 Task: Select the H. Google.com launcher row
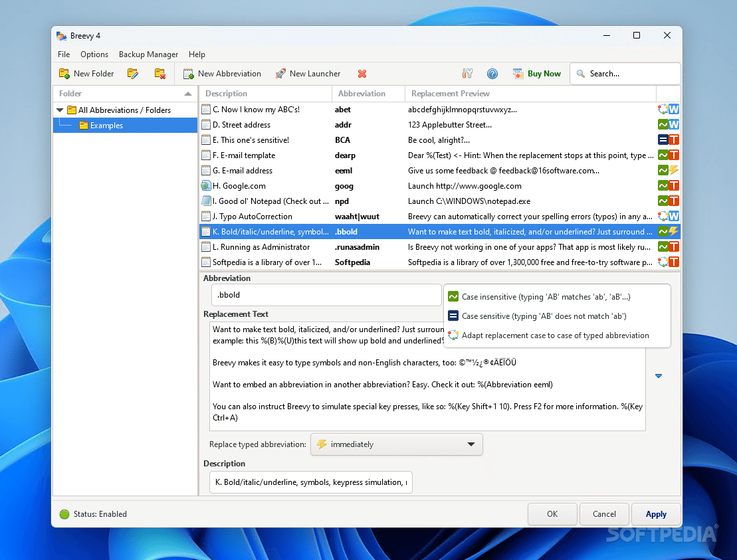coord(440,186)
